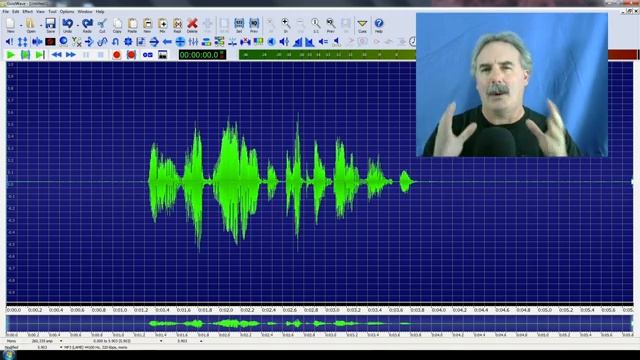Screen dimensions: 640x360
Task: Click the Paste New icon
Action: 147,24
